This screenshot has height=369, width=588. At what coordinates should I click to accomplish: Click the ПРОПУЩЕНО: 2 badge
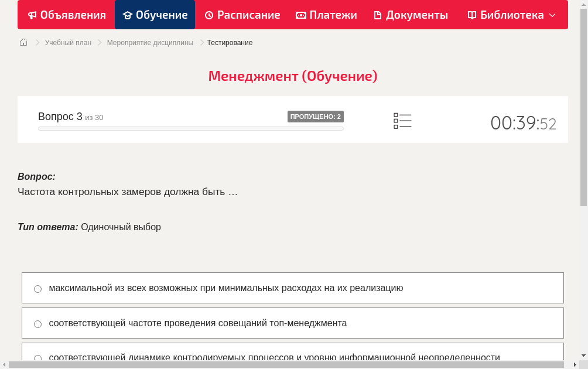316,116
